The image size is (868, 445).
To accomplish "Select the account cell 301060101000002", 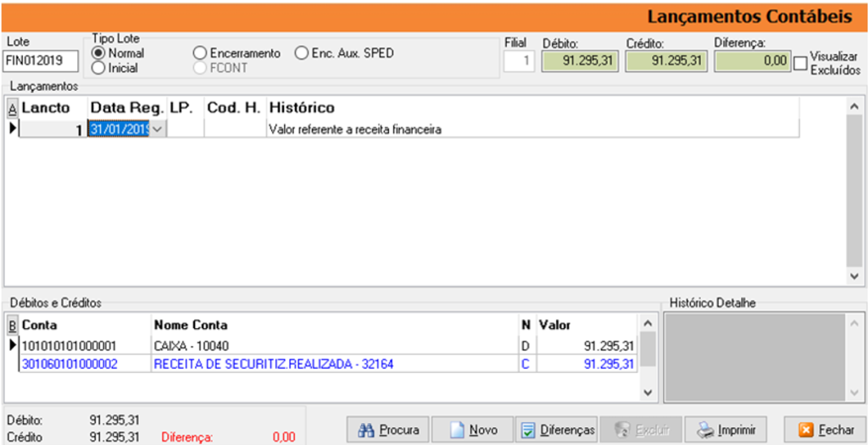I will pyautogui.click(x=86, y=364).
